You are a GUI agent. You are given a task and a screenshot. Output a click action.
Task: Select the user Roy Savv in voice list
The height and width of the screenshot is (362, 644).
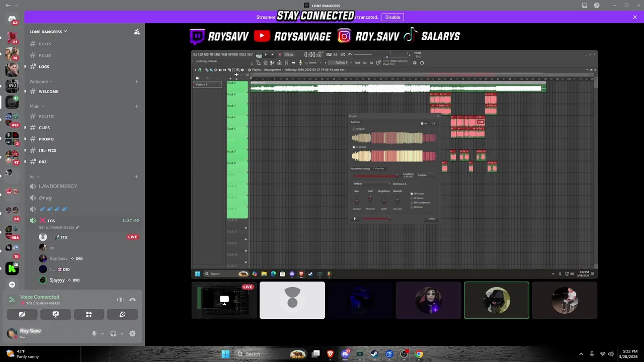pos(58,258)
